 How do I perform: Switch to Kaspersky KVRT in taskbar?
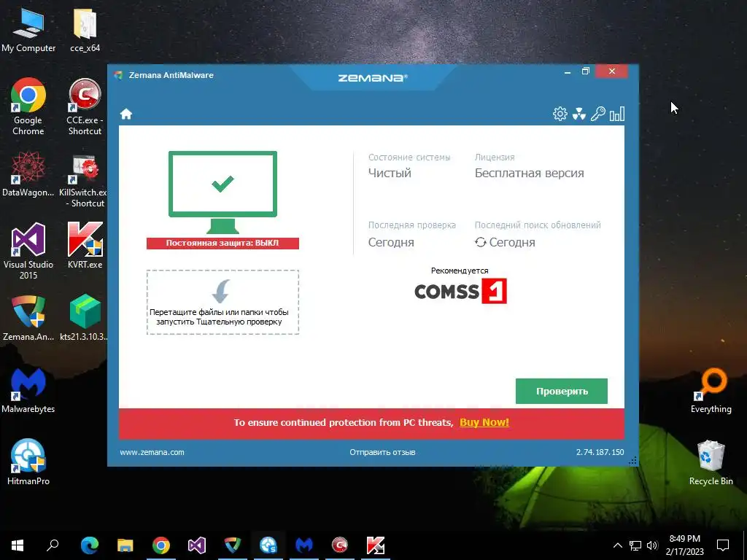pos(376,545)
